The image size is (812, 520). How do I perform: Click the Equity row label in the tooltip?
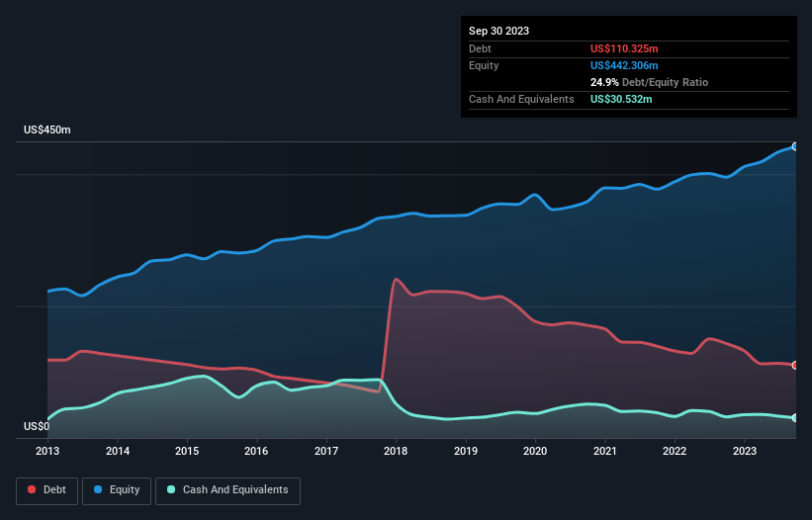pos(484,65)
